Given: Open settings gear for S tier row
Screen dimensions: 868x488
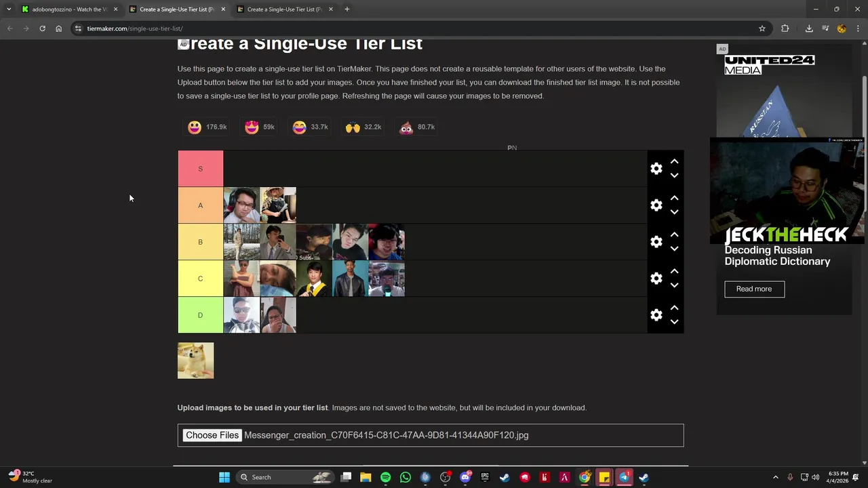Looking at the screenshot, I should click(x=656, y=169).
